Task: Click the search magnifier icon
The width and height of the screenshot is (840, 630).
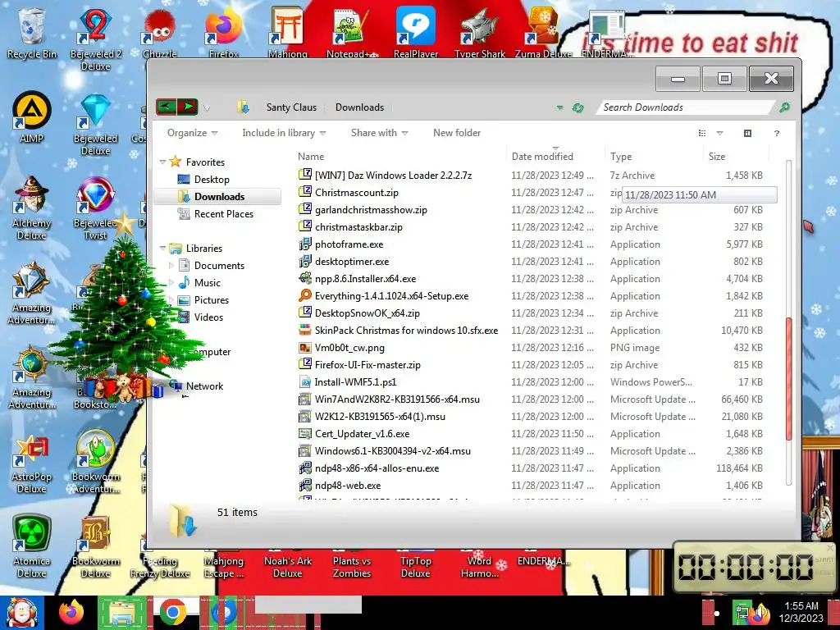Action: pos(784,107)
